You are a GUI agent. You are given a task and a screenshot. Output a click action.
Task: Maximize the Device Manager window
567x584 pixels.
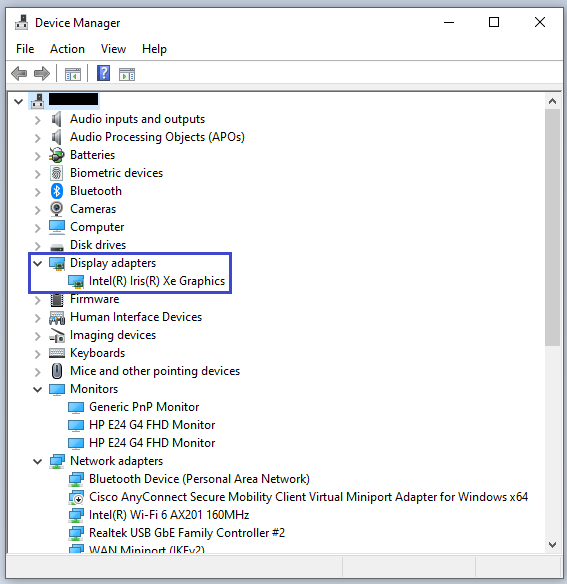(x=494, y=22)
